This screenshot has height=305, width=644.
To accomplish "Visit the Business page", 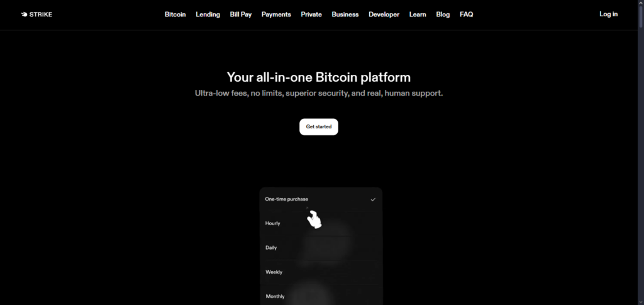I will 345,14.
